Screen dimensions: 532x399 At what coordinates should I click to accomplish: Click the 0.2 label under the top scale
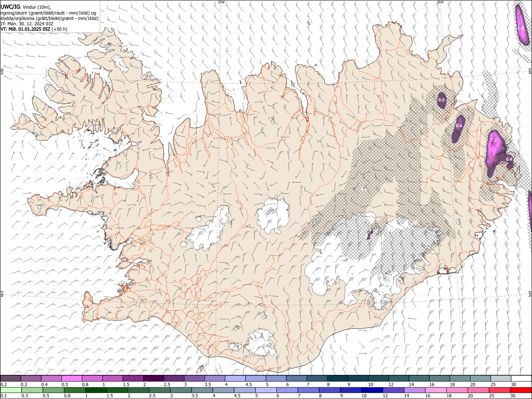3,384
